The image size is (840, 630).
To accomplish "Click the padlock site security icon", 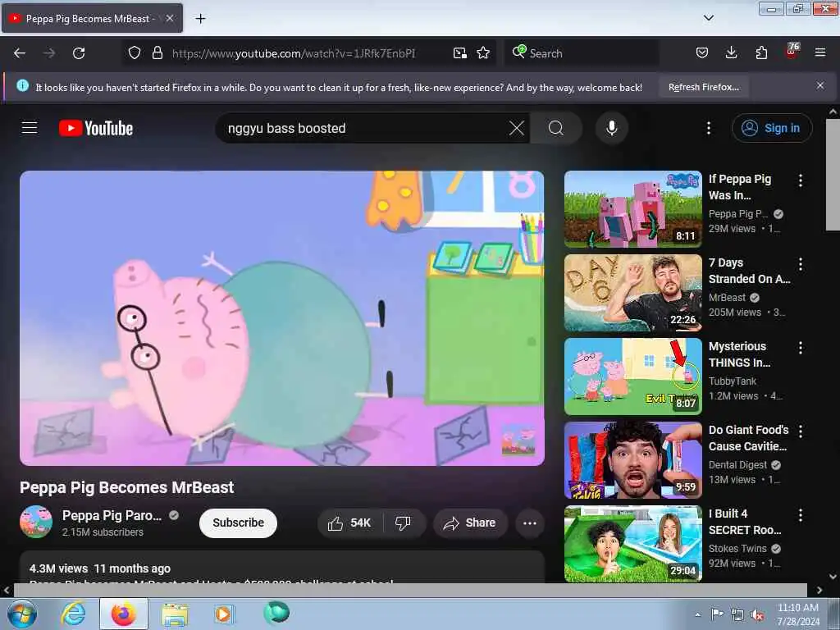I will (157, 53).
